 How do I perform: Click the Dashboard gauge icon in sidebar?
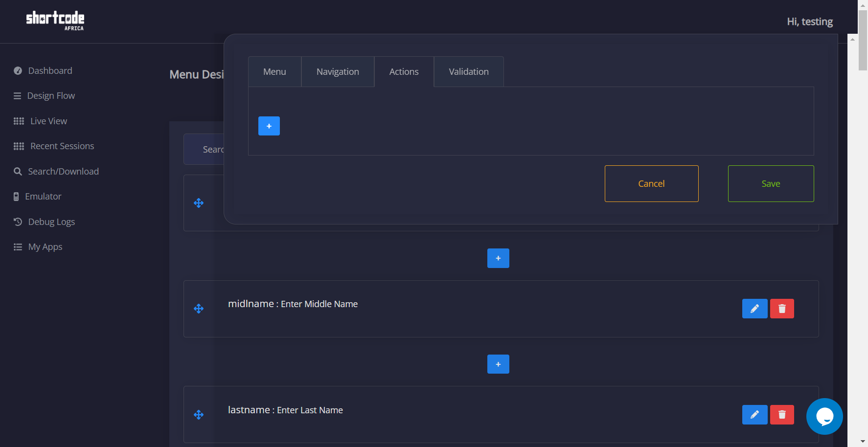point(18,71)
